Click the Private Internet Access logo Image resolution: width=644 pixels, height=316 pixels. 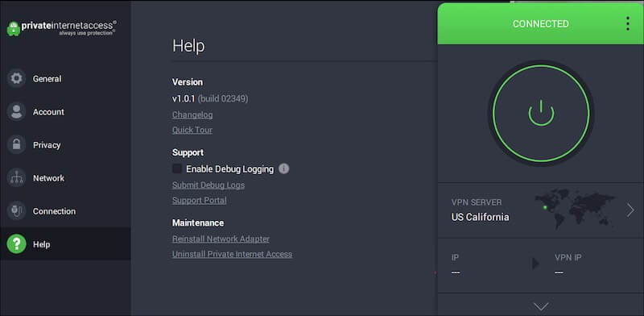[62, 28]
